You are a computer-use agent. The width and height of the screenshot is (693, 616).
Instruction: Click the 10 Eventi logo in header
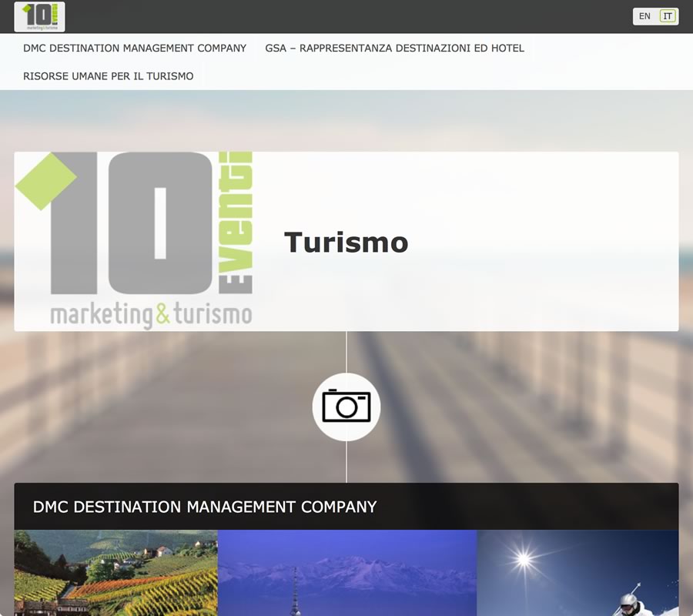(39, 16)
